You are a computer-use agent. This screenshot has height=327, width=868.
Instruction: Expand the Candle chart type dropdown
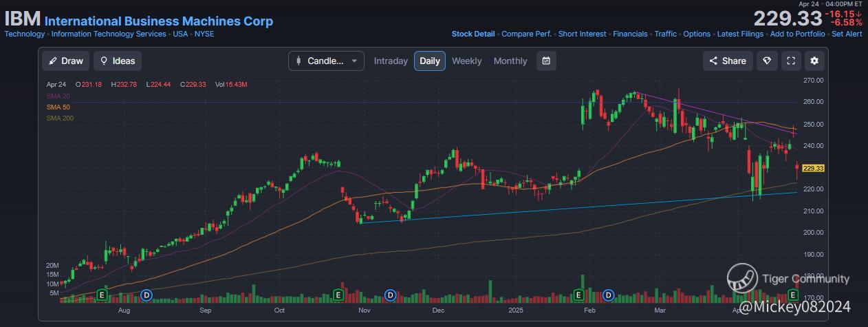coord(326,61)
